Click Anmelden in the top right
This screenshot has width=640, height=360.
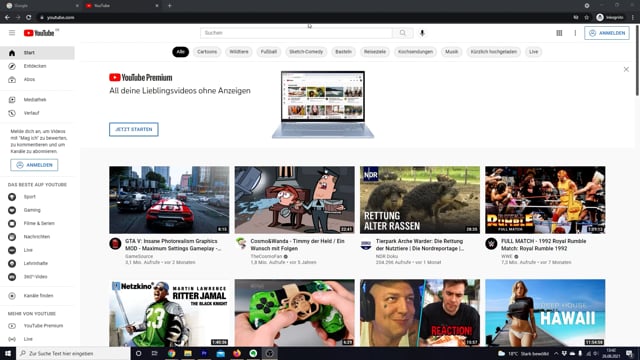pos(607,33)
